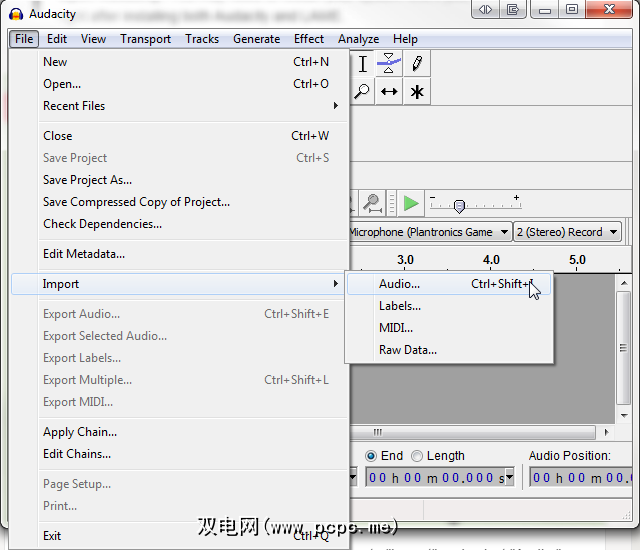This screenshot has height=550, width=640.
Task: Click the 3.0 mark on the timeline ruler
Action: (405, 260)
